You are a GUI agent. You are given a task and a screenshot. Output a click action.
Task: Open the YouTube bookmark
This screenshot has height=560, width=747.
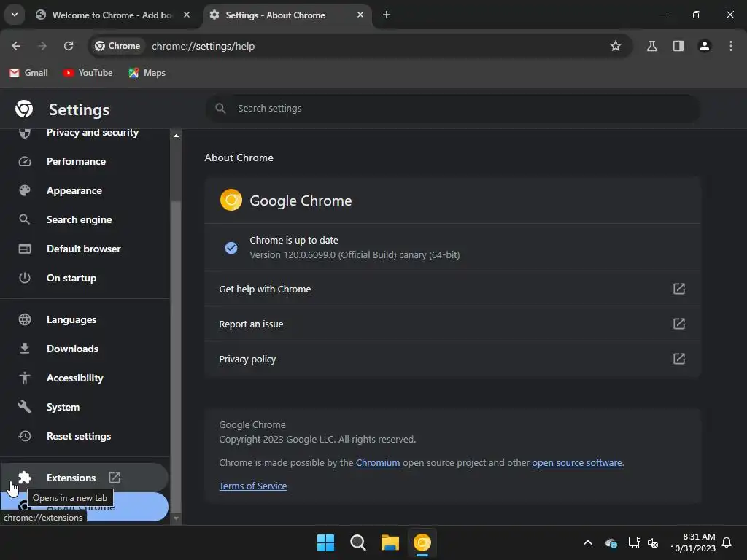(88, 73)
